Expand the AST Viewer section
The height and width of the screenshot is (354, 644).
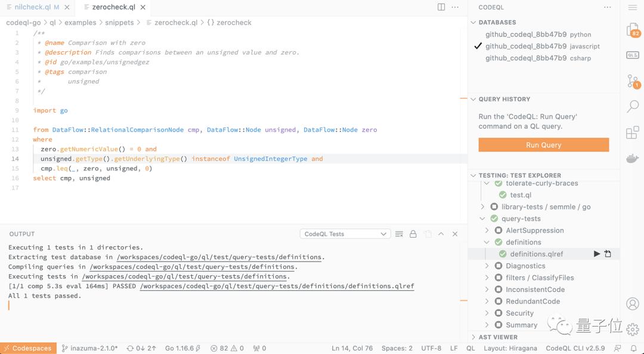pyautogui.click(x=498, y=337)
